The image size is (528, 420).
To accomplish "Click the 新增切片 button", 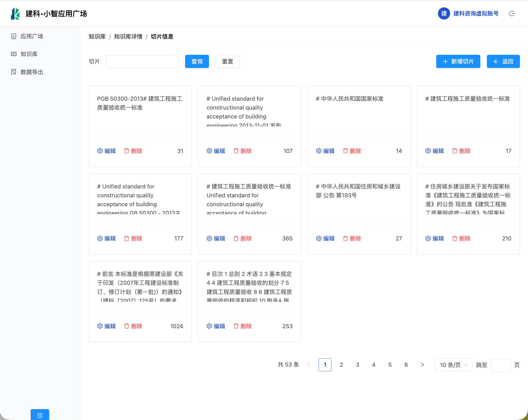I will click(458, 61).
